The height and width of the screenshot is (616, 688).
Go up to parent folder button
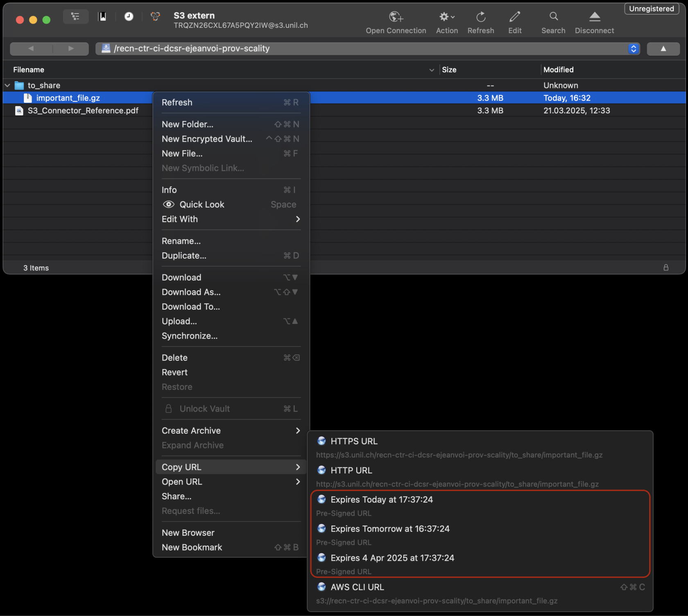point(663,49)
